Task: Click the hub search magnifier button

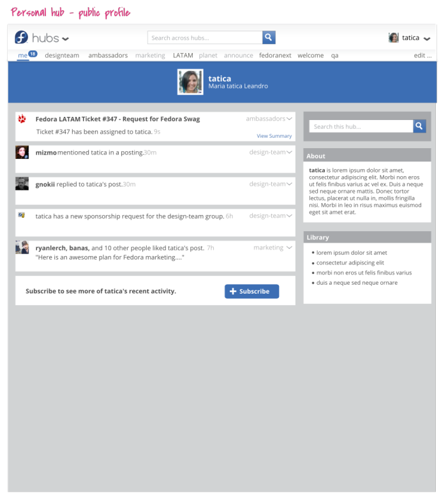Action: coord(419,126)
